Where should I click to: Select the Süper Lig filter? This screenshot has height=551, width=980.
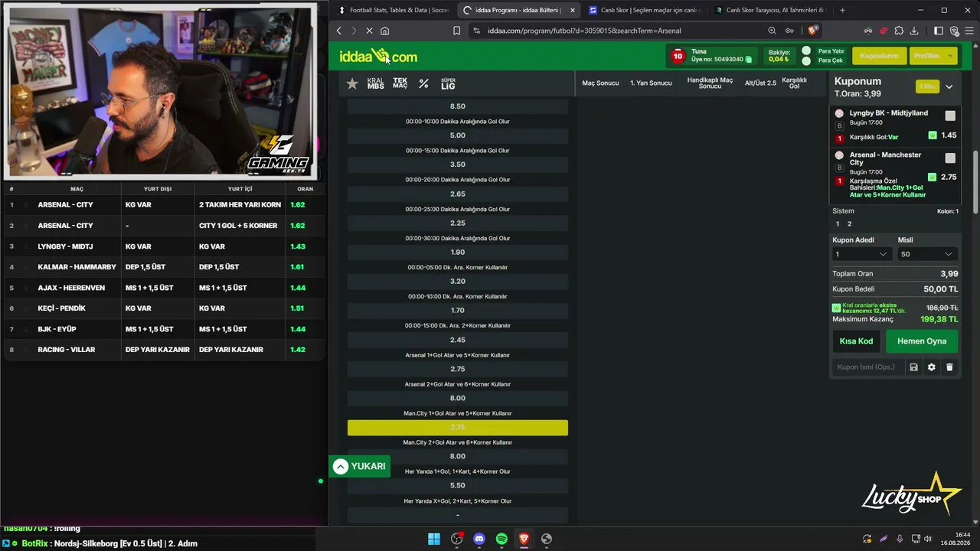click(448, 83)
